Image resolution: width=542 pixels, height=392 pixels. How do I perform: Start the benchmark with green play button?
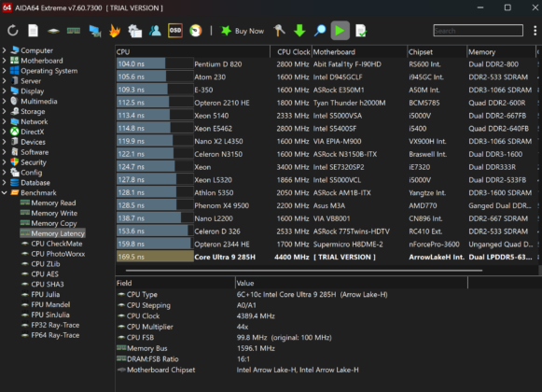[x=340, y=31]
